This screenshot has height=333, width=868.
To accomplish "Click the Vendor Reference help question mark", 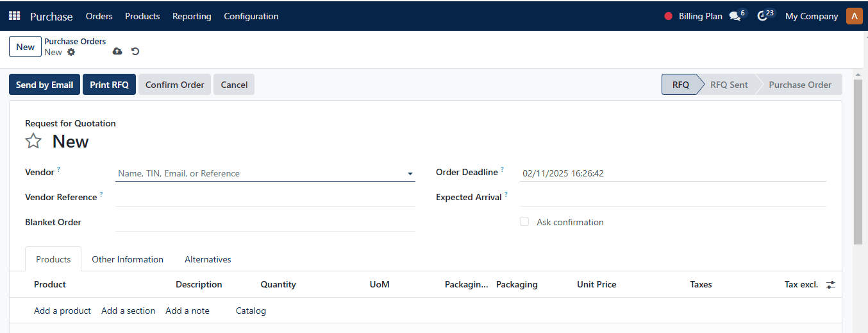I will pos(101,194).
